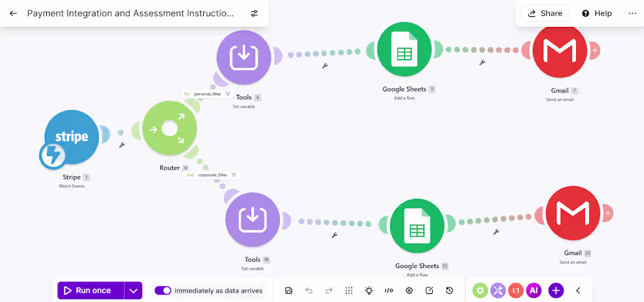The height and width of the screenshot is (302, 644).
Task: Add a favorite with the plus button
Action: click(x=556, y=290)
